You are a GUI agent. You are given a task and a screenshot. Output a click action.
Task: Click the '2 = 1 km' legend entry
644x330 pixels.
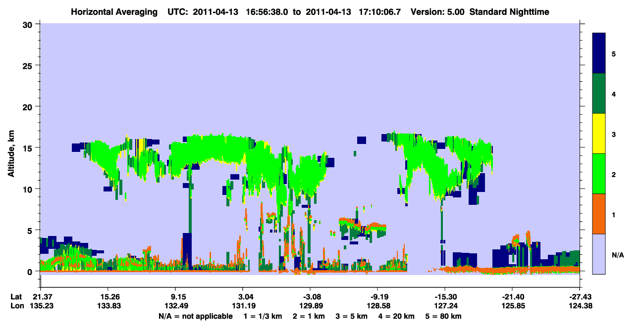tap(310, 316)
